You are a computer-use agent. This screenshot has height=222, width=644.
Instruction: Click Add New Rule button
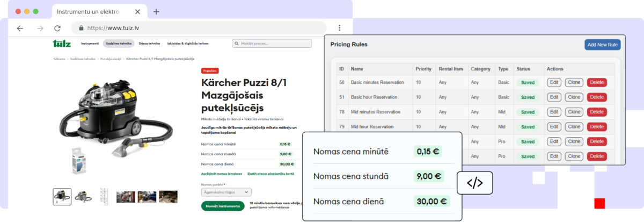pos(603,45)
